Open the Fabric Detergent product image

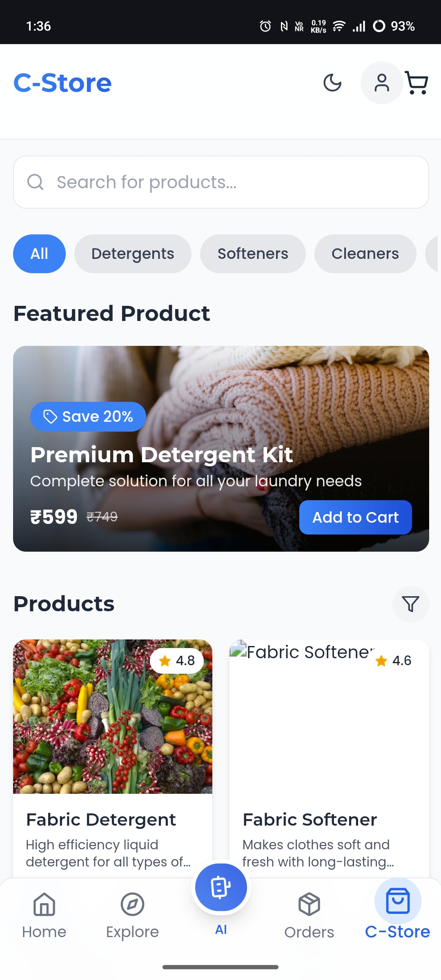point(113,717)
